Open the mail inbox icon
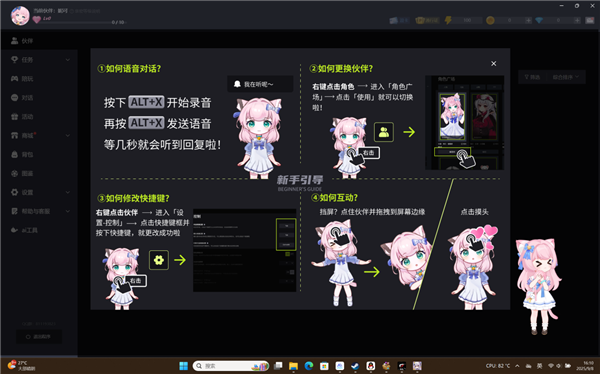This screenshot has height=374, width=600. click(x=590, y=20)
